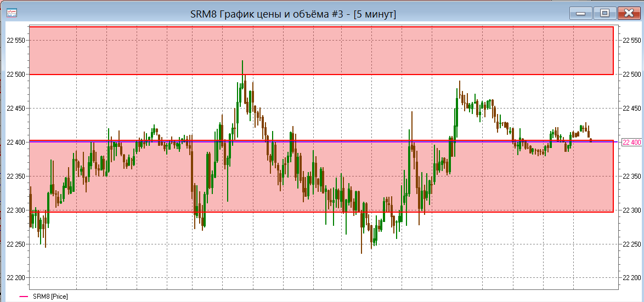Click 22 450 on the right price axis
The height and width of the screenshot is (302, 644).
point(632,109)
